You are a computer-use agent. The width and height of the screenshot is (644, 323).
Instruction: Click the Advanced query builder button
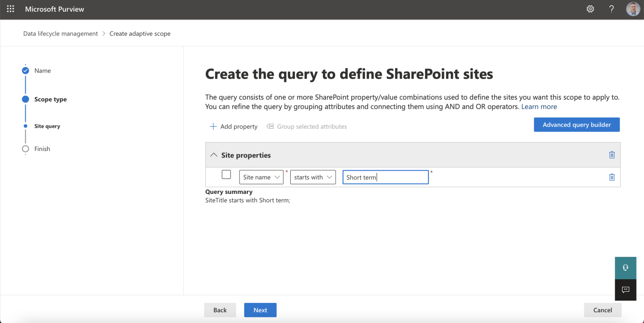pyautogui.click(x=576, y=125)
